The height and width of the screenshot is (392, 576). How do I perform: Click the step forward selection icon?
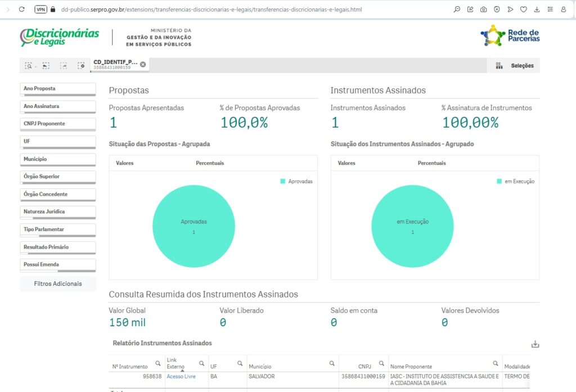pos(64,66)
